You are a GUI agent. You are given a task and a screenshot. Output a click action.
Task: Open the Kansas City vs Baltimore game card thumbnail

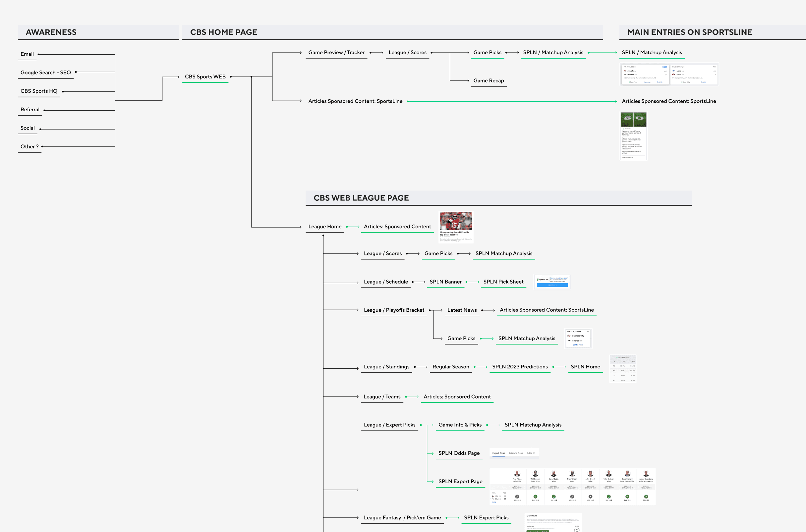pos(578,338)
